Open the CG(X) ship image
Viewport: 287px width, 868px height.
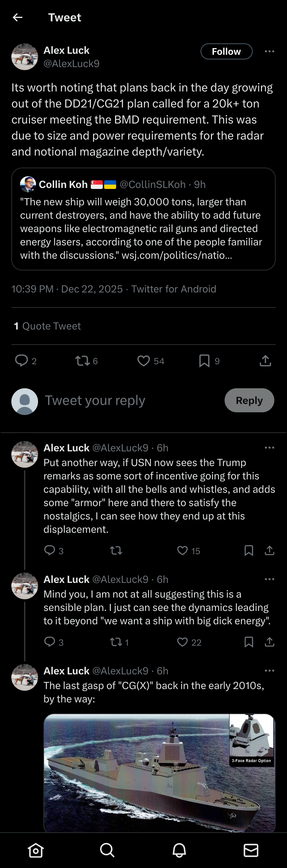(x=159, y=773)
